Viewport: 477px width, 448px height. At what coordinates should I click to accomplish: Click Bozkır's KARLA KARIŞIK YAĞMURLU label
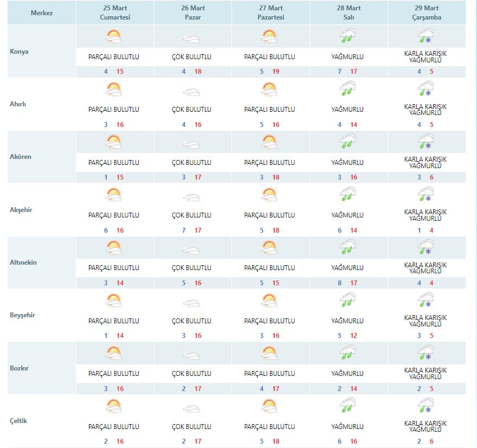[426, 374]
